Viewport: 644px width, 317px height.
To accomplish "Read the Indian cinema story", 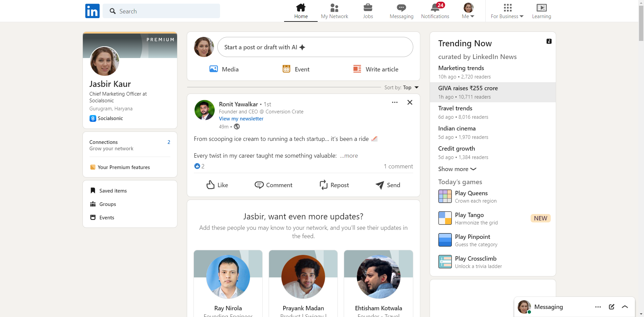I will click(x=493, y=133).
